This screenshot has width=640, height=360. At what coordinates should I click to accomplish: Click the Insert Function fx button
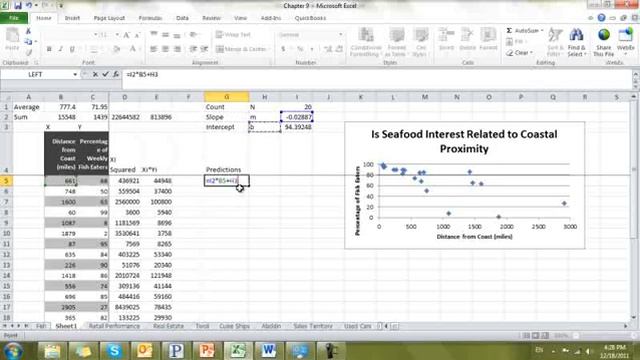pyautogui.click(x=116, y=74)
